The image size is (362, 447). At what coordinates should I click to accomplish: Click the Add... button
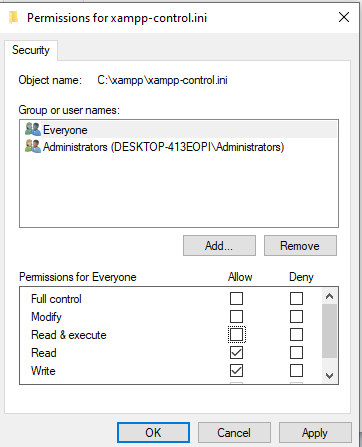click(x=219, y=246)
